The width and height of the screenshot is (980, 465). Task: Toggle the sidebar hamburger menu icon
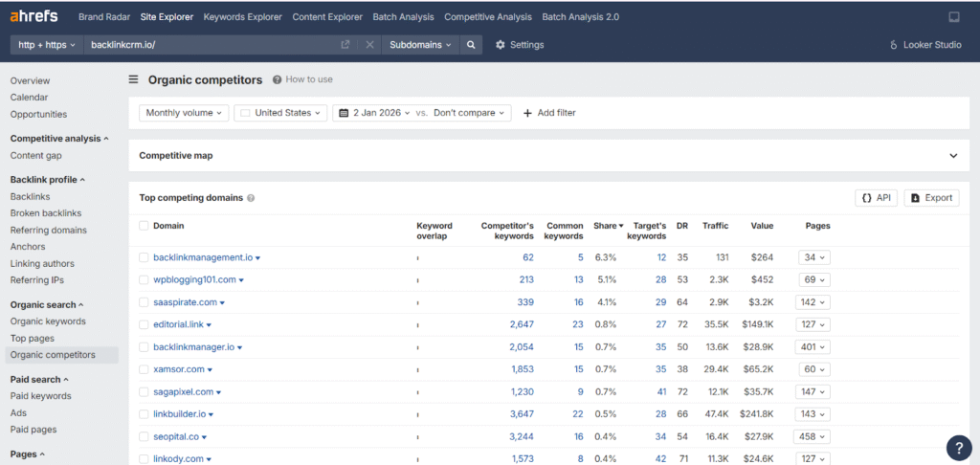click(x=134, y=80)
